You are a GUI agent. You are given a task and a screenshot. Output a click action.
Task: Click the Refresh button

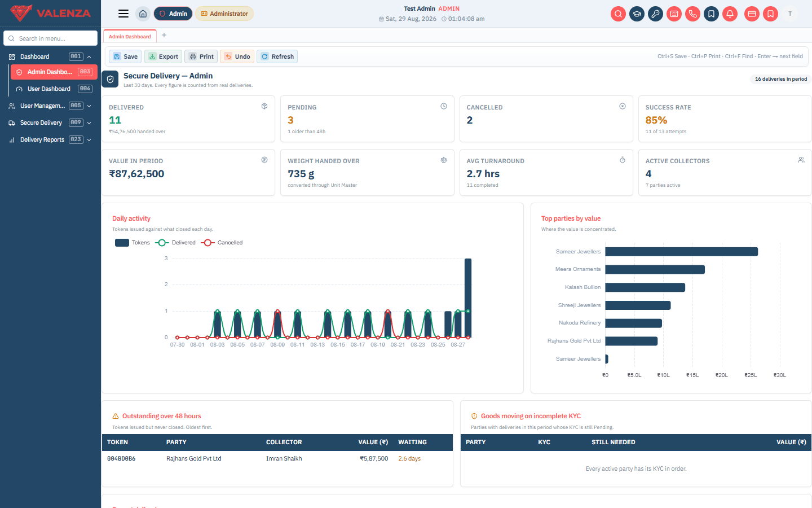click(277, 56)
